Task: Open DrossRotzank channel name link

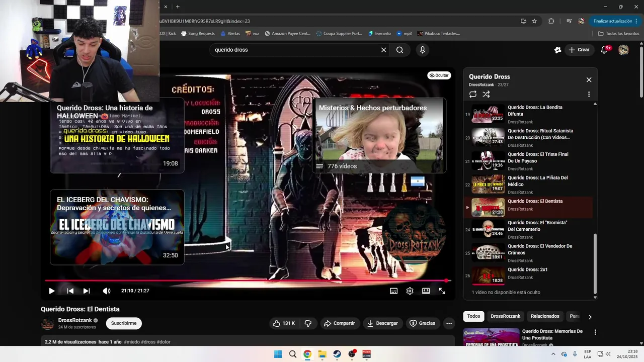Action: pos(75,320)
